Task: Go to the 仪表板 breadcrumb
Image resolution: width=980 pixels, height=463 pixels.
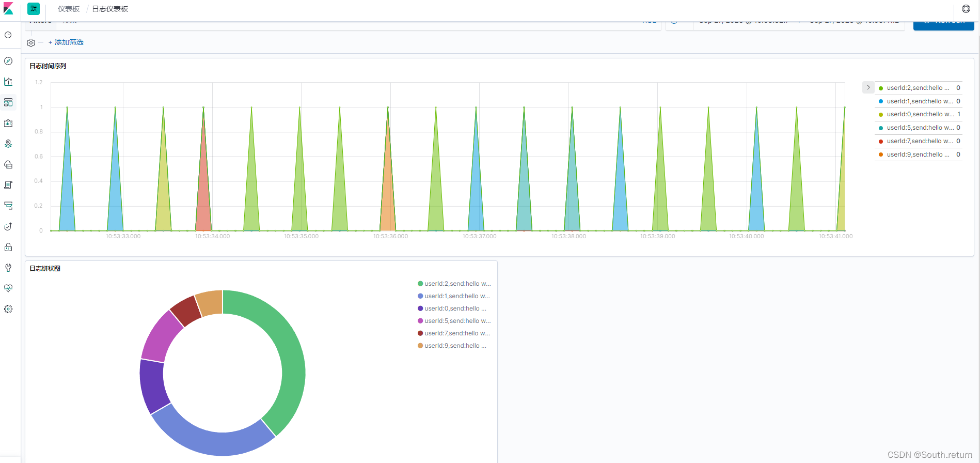Action: 69,9
